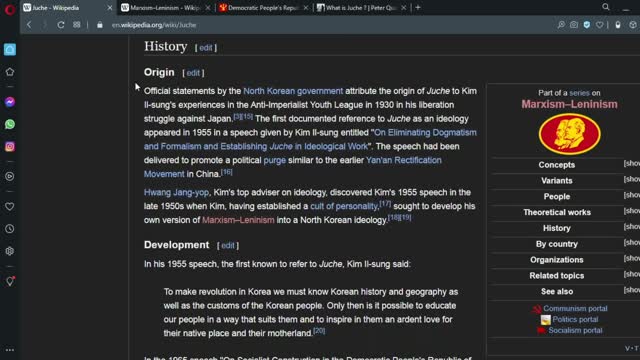Open a new tab with plus button
The height and width of the screenshot is (360, 640).
(418, 7)
